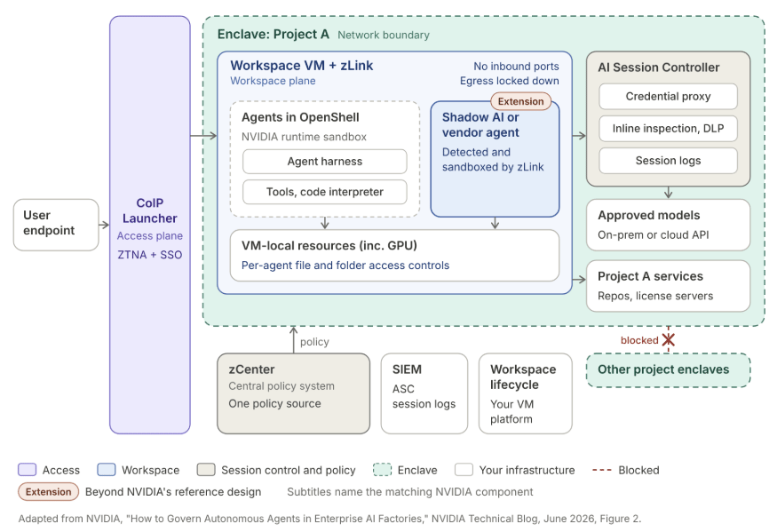Select the white Your infrastructure legend swatch
This screenshot has height=532, width=777.
click(x=464, y=470)
